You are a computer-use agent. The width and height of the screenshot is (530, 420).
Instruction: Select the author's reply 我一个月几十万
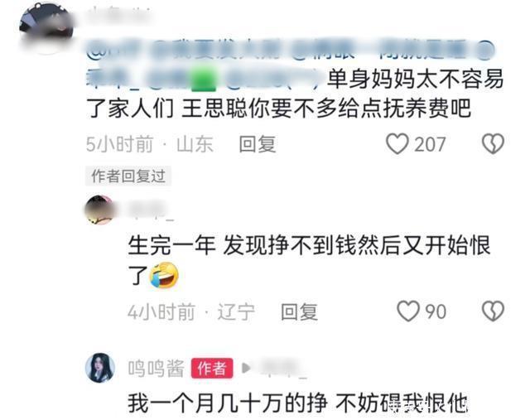298,403
